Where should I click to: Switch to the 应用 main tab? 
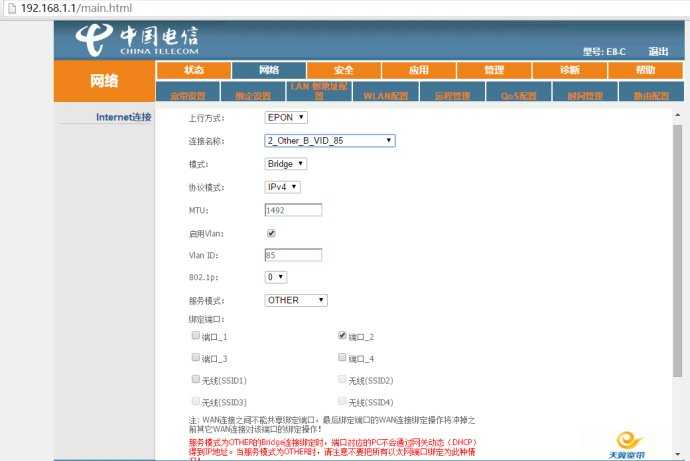pos(419,70)
